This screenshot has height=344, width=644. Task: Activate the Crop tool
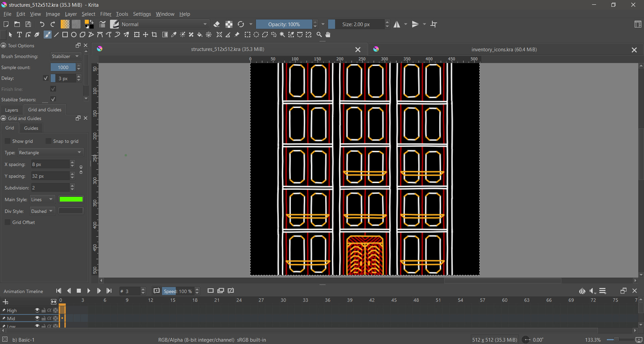[154, 35]
